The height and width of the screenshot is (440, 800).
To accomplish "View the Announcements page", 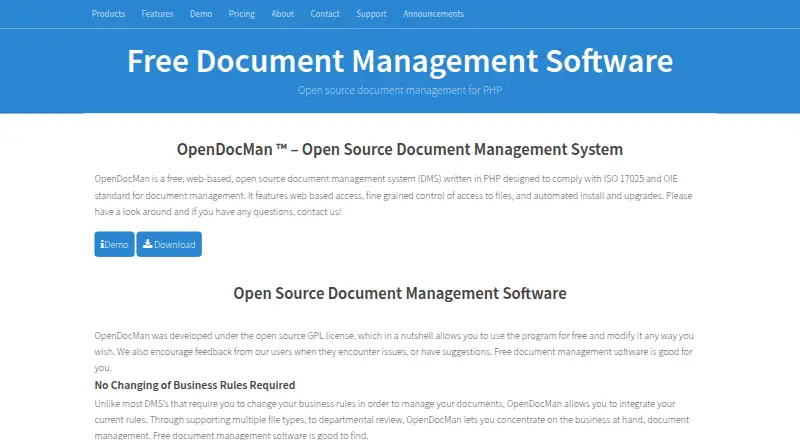I will pos(433,14).
